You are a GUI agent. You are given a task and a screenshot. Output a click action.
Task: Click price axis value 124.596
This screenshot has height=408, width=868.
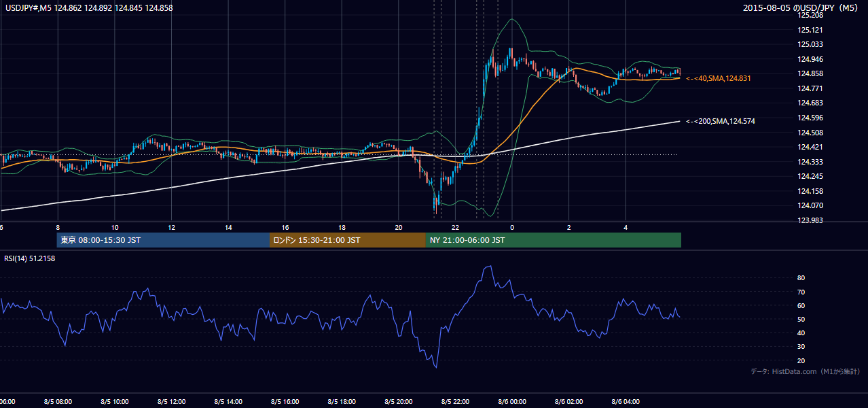pyautogui.click(x=810, y=118)
